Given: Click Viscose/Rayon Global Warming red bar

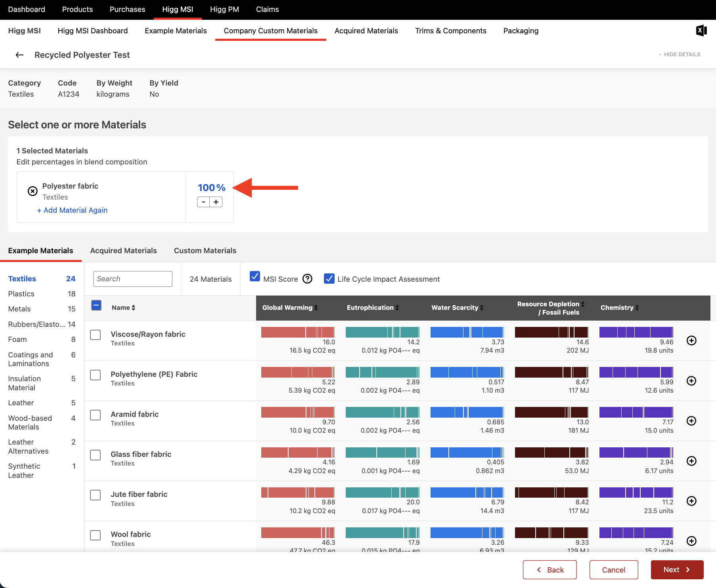Looking at the screenshot, I should click(x=298, y=332).
